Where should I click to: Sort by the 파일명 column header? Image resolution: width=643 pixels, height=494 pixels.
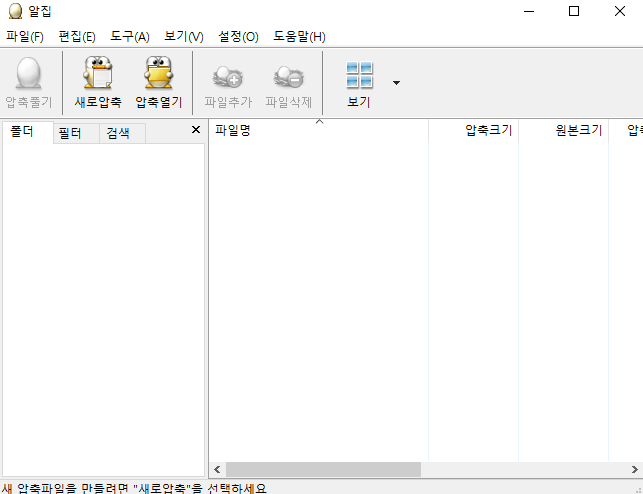click(319, 131)
